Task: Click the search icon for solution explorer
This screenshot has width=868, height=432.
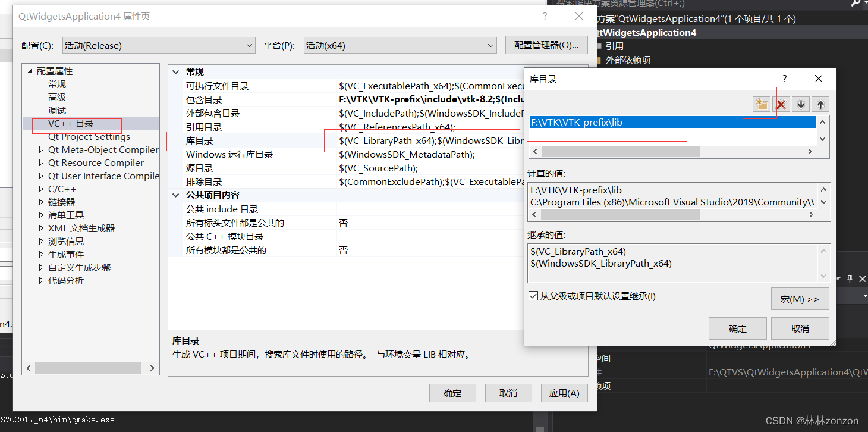Action: coord(856,4)
